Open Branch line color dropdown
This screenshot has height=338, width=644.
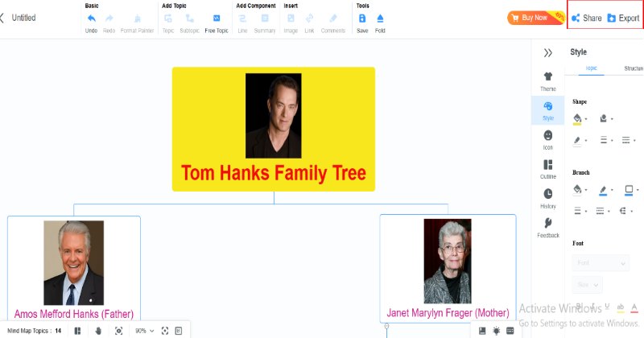coord(606,190)
